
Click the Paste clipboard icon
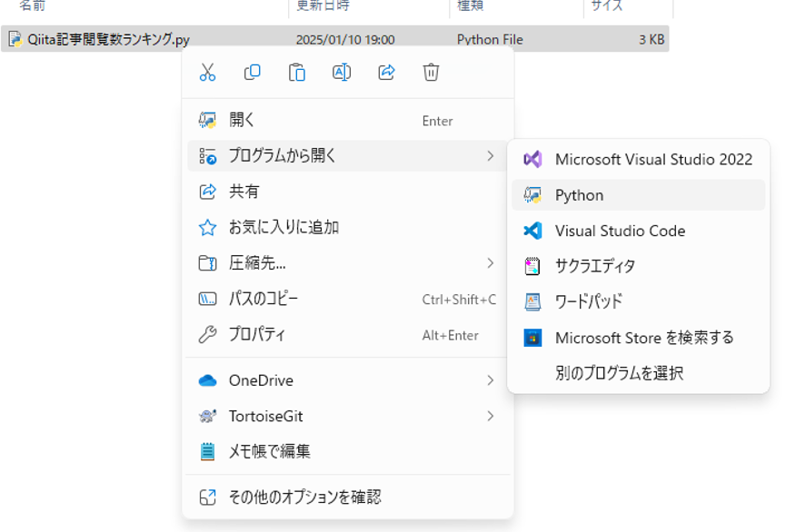[297, 72]
